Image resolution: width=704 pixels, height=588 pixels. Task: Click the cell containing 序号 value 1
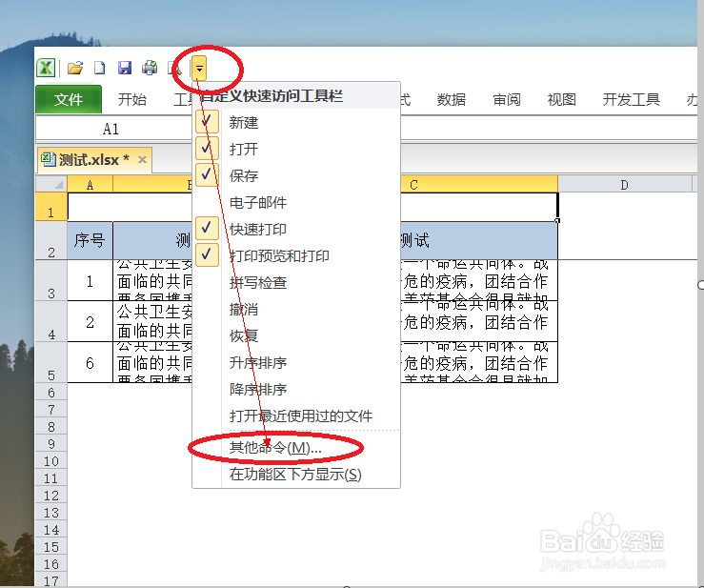(x=90, y=280)
